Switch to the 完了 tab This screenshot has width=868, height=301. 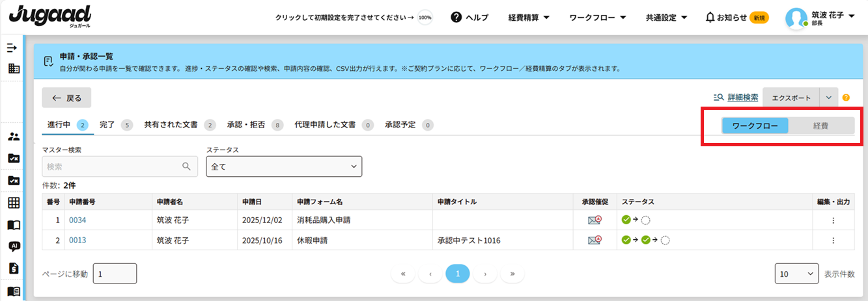[x=107, y=125]
